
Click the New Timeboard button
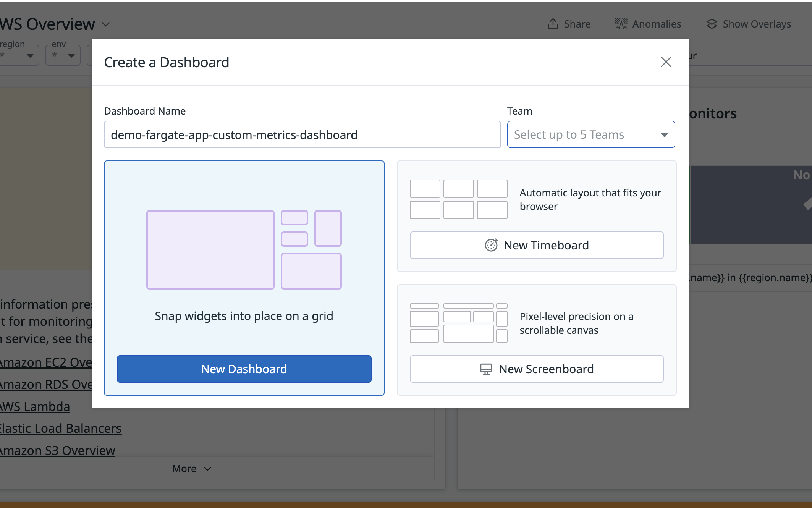[536, 245]
